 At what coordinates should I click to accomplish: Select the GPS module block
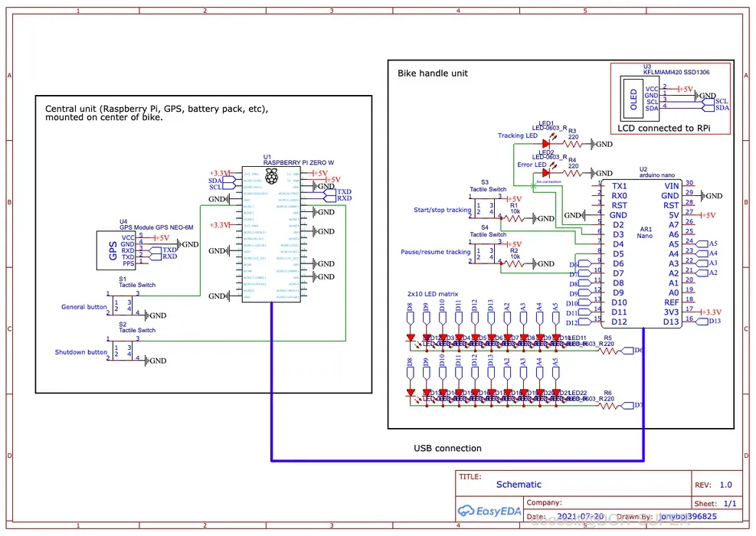tap(116, 250)
